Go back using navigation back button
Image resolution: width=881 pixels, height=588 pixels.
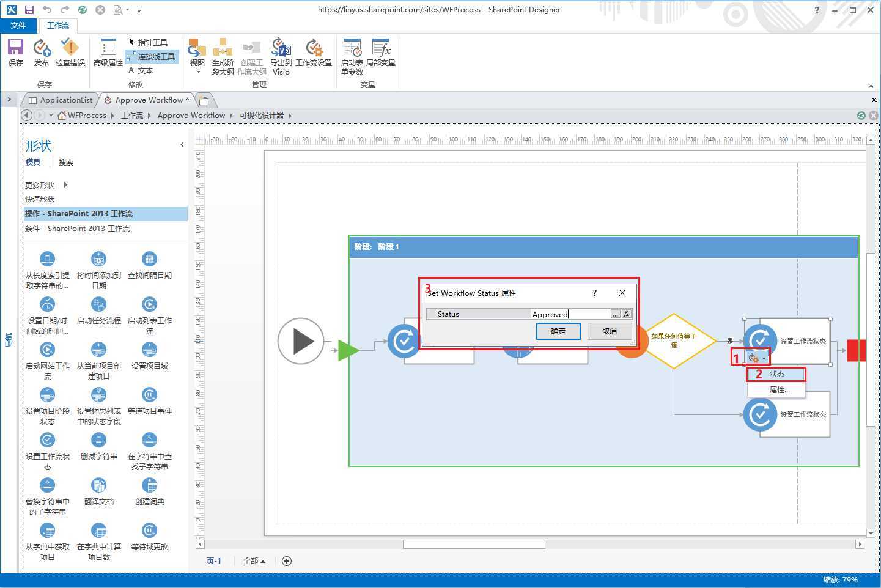[x=26, y=115]
